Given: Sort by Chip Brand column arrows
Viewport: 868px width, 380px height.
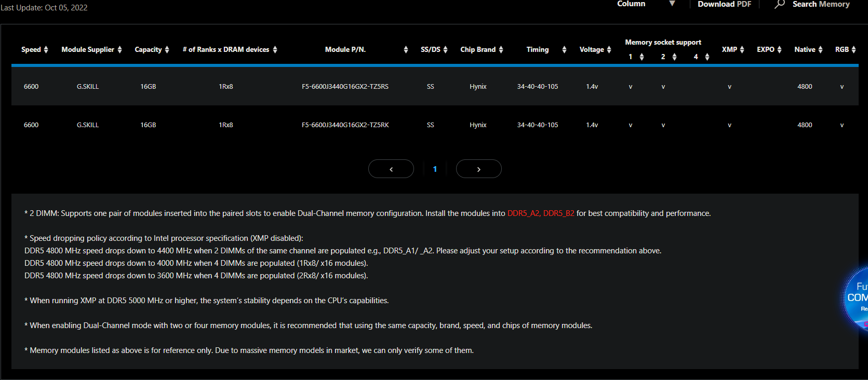Looking at the screenshot, I should point(501,49).
